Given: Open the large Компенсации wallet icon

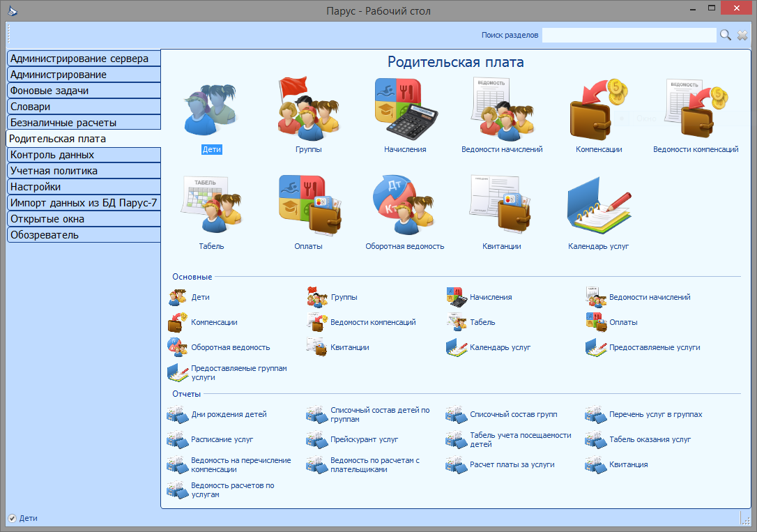Looking at the screenshot, I should click(599, 109).
